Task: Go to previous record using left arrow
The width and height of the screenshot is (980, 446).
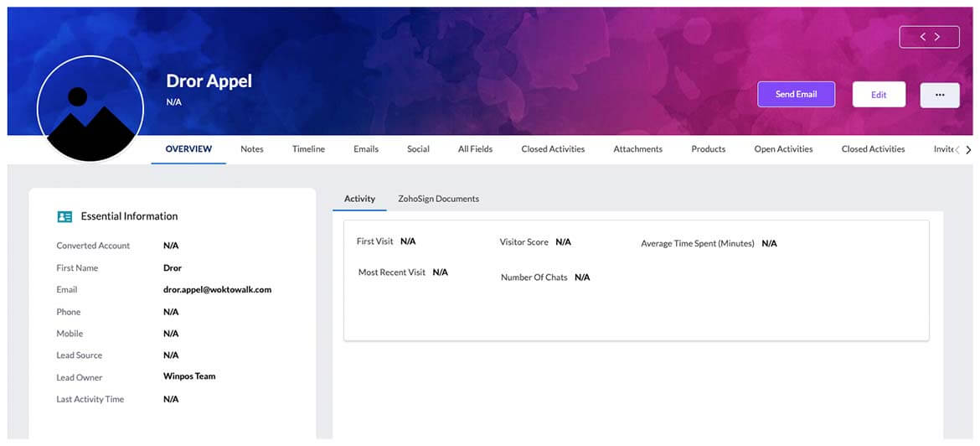Action: coord(922,37)
